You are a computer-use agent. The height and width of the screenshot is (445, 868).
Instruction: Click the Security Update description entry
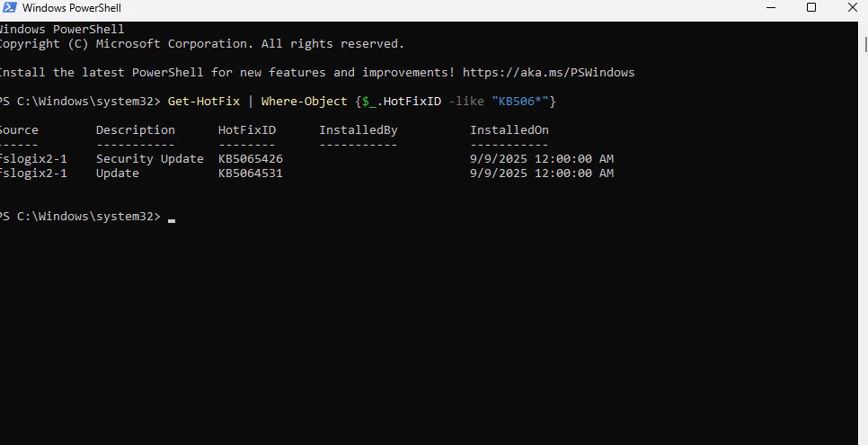(149, 158)
